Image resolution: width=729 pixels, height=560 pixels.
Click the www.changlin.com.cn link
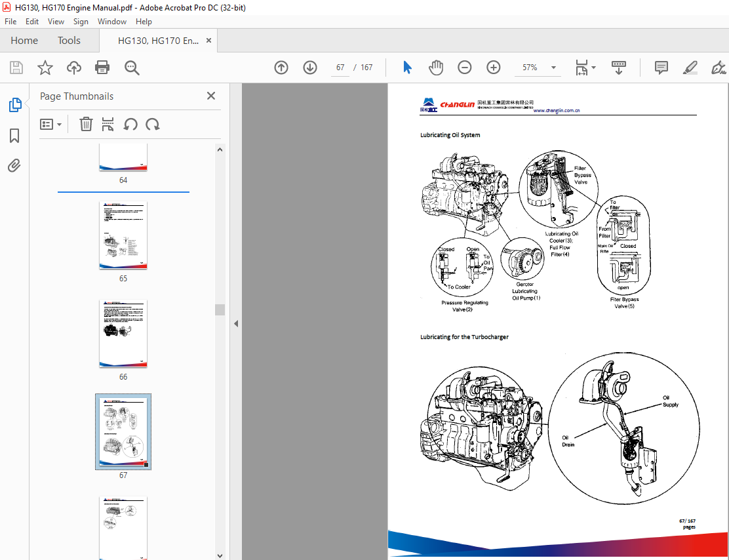(x=557, y=110)
